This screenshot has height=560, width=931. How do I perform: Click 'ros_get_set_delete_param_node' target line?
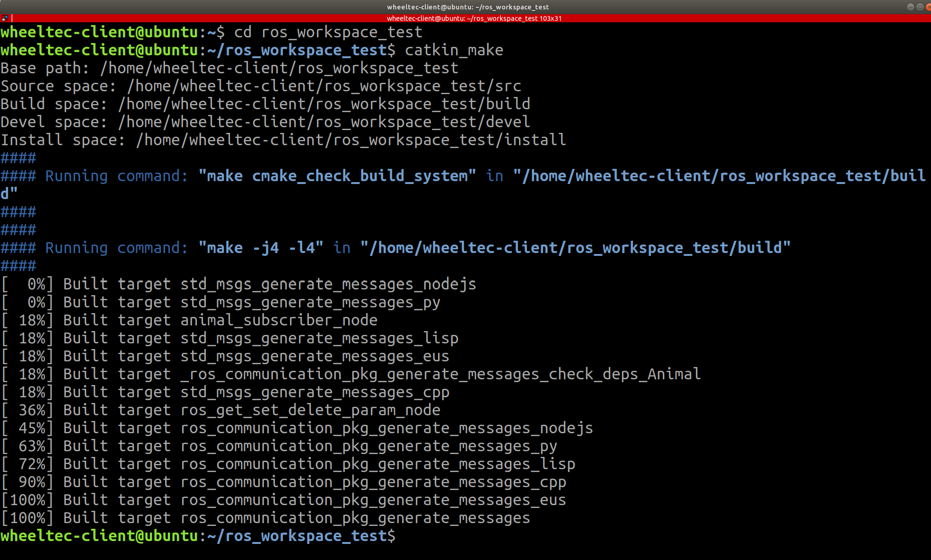pos(310,410)
